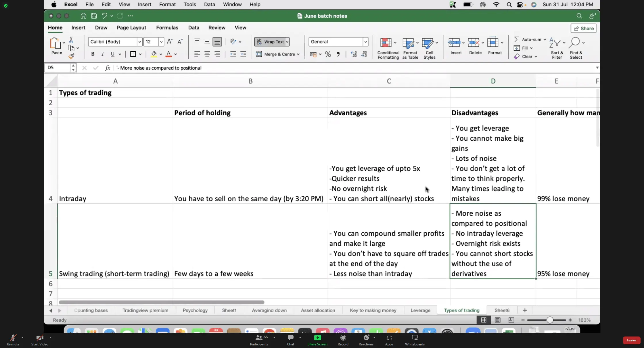This screenshot has height=348, width=644.
Task: Open Merge & Centre dropdown arrow
Action: point(298,54)
